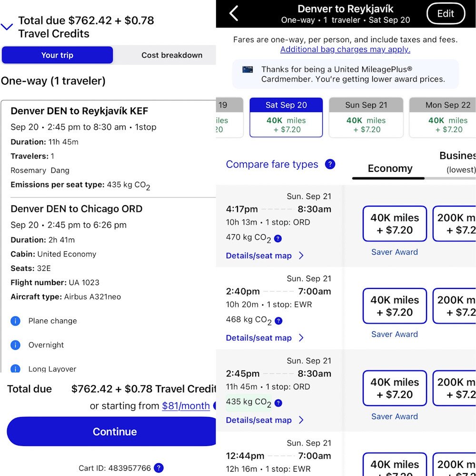This screenshot has width=476, height=476.
Task: Open help icon beside Compare fare types
Action: (x=330, y=164)
